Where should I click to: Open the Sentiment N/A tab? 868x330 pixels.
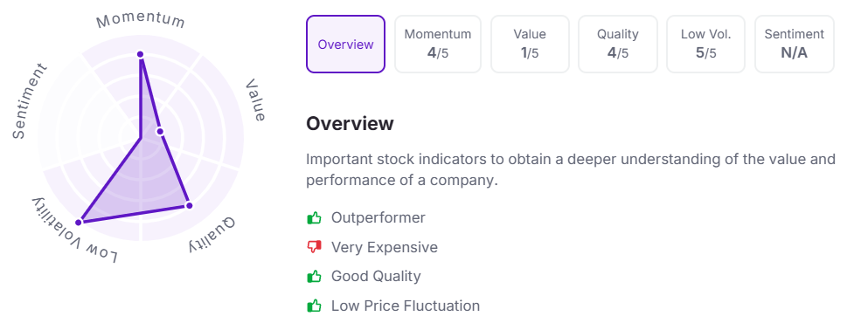(x=795, y=45)
